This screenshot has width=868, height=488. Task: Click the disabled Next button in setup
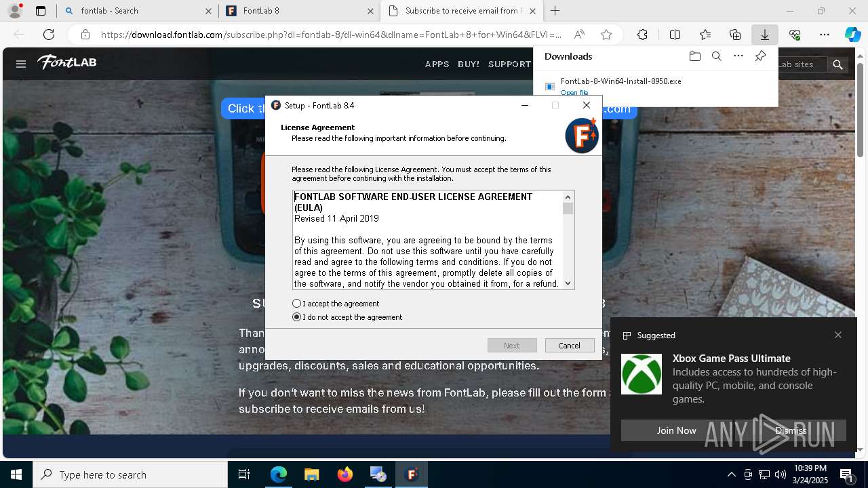[x=512, y=346]
